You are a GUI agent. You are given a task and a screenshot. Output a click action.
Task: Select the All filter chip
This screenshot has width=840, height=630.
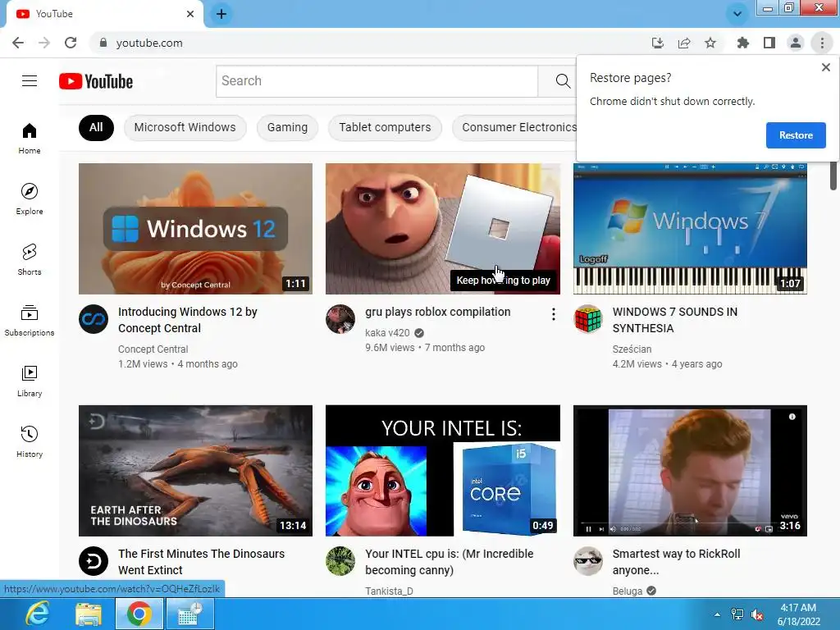point(96,127)
